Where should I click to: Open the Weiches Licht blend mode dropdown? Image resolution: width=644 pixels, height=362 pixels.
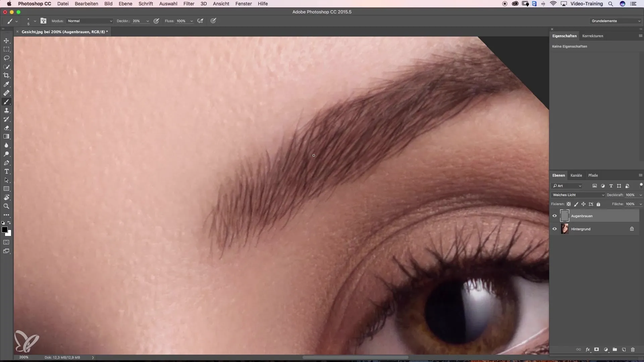578,195
